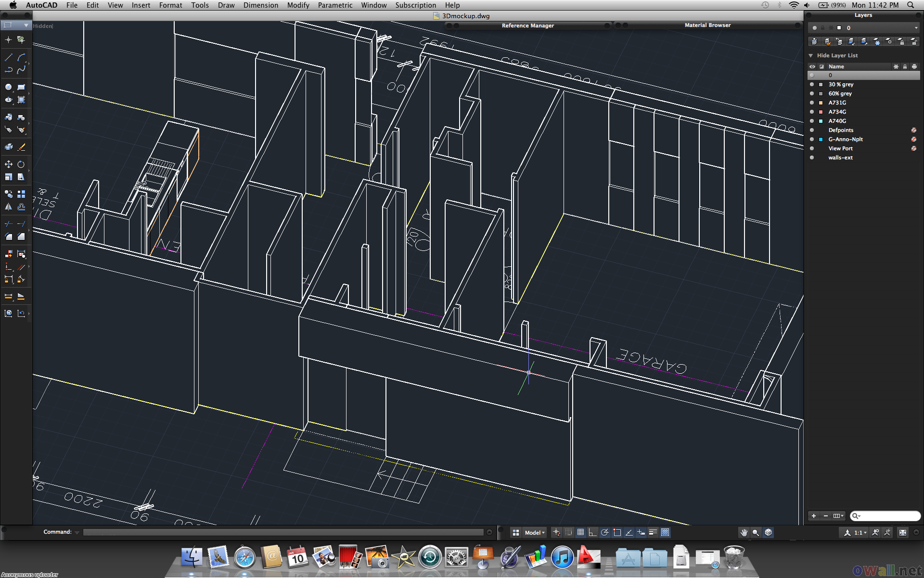
Task: Open the Model layout dropdown
Action: 534,532
